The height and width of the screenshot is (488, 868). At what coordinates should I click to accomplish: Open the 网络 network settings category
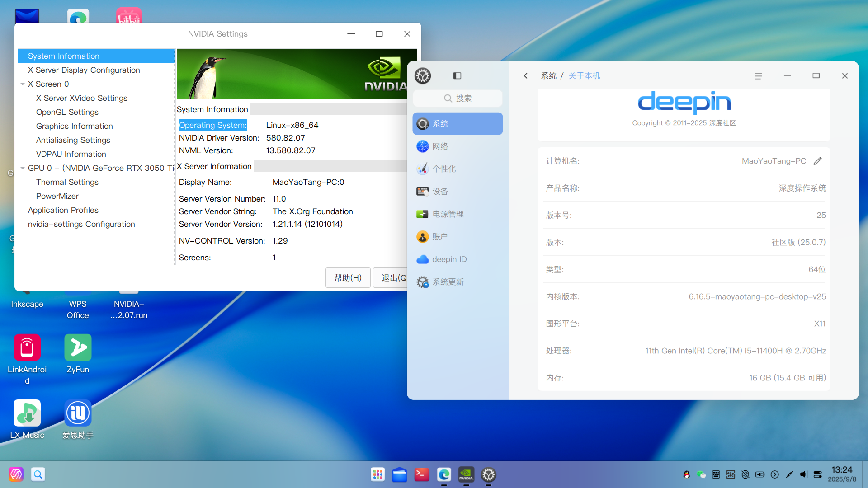click(x=458, y=146)
